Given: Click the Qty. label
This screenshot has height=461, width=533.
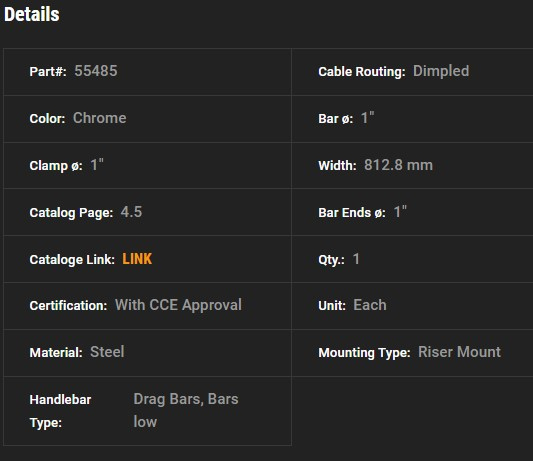Looking at the screenshot, I should [331, 260].
